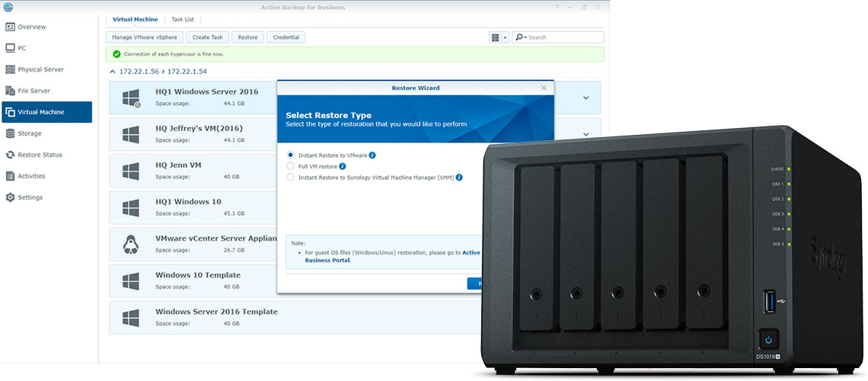Click the Credential button

click(286, 37)
